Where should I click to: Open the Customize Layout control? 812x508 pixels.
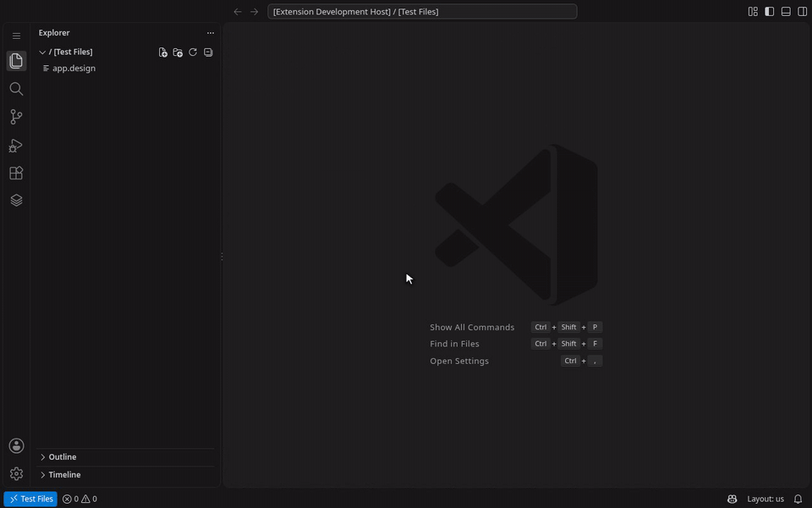pyautogui.click(x=753, y=11)
